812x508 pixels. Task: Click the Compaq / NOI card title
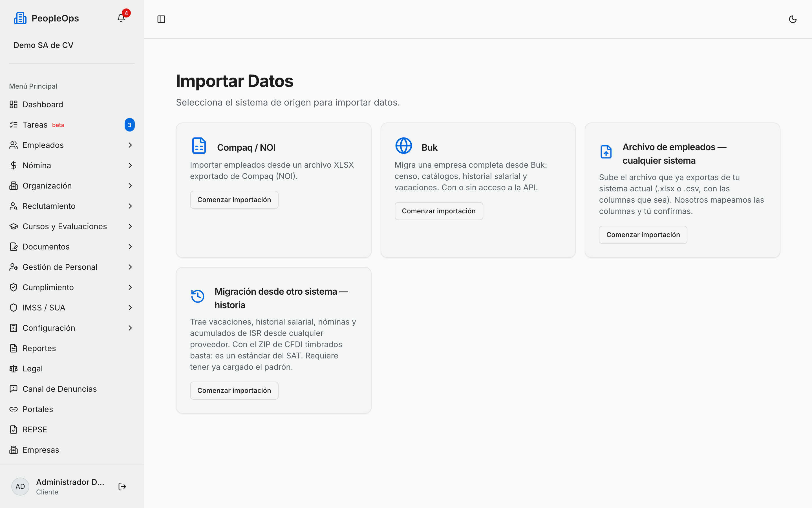246,148
